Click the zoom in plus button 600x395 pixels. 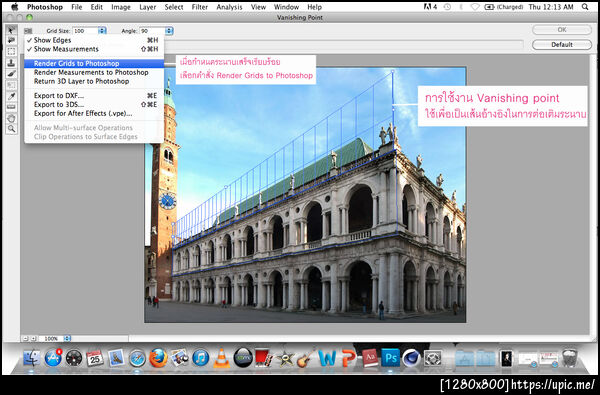[33, 338]
